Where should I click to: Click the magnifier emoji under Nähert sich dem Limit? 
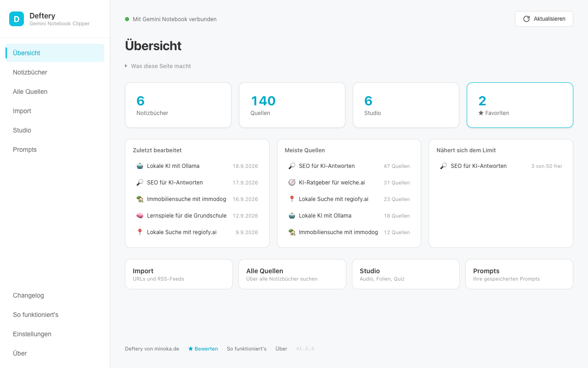click(x=443, y=166)
